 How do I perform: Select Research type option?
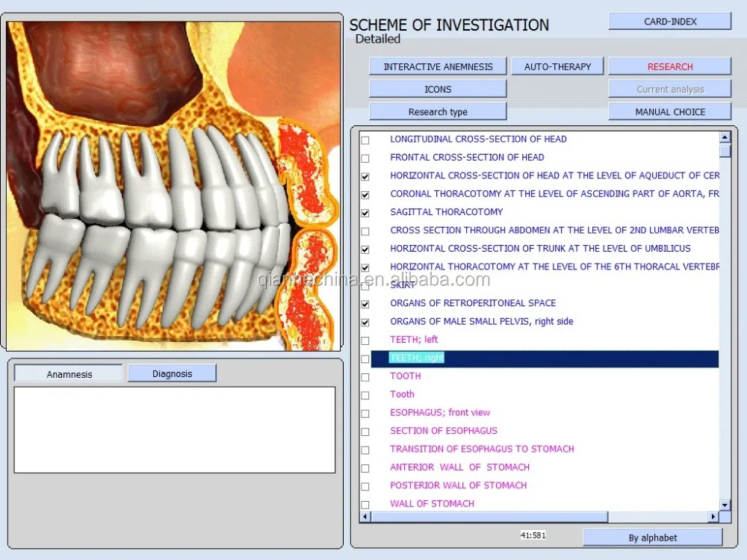438,112
